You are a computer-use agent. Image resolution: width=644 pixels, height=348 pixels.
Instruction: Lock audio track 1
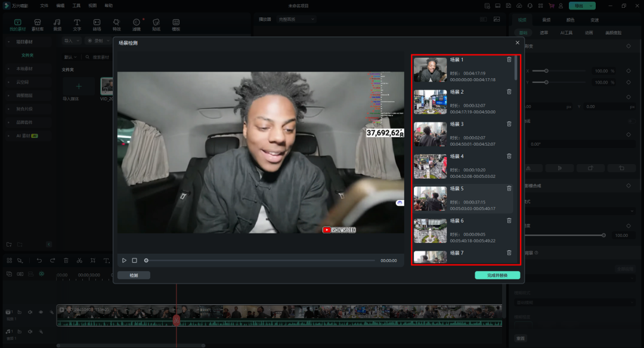19,331
